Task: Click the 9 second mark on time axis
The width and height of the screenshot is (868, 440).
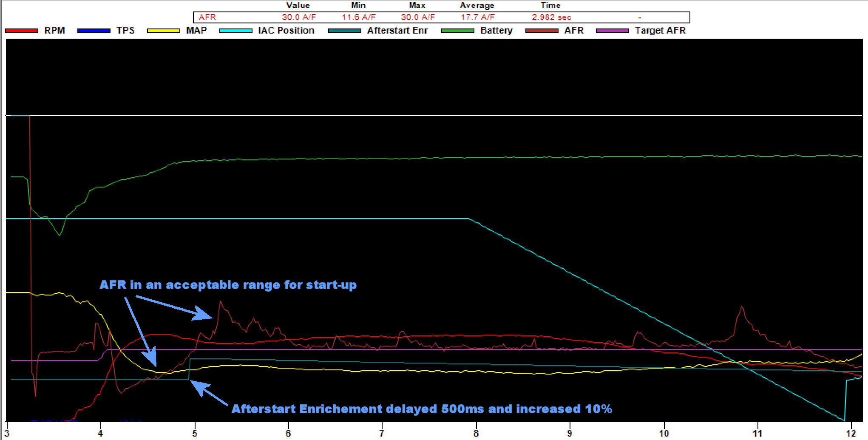Action: [x=570, y=433]
